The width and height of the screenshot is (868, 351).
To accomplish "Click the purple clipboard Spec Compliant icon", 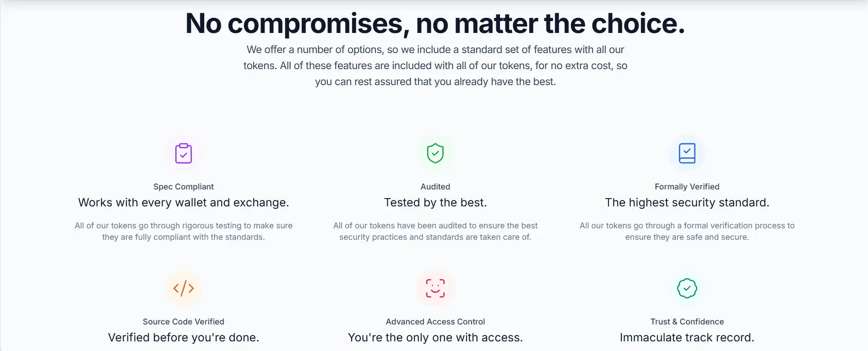I will pyautogui.click(x=184, y=153).
